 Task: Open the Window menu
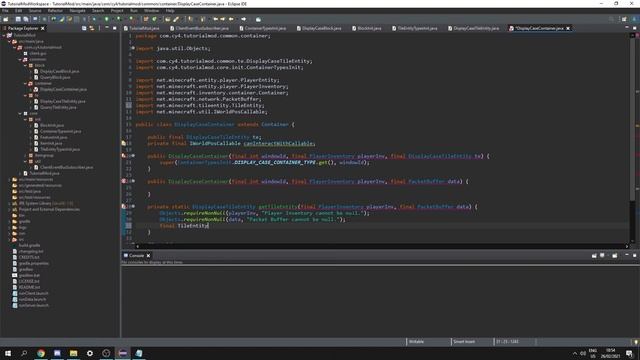[151, 11]
